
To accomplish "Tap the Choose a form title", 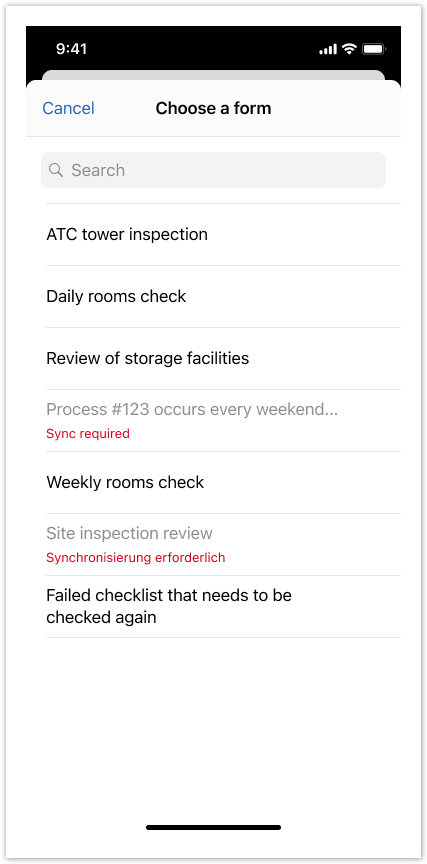I will click(x=213, y=108).
